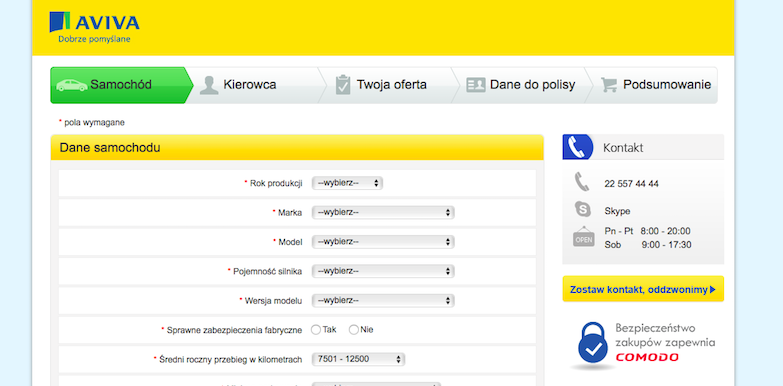Click the Dobrze pomyślane tagline

tap(94, 39)
